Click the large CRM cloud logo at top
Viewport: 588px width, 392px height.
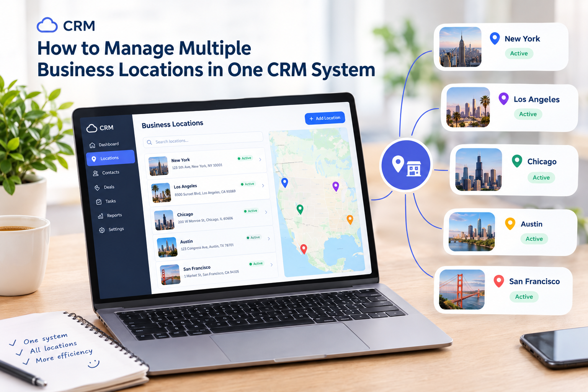[x=47, y=25]
